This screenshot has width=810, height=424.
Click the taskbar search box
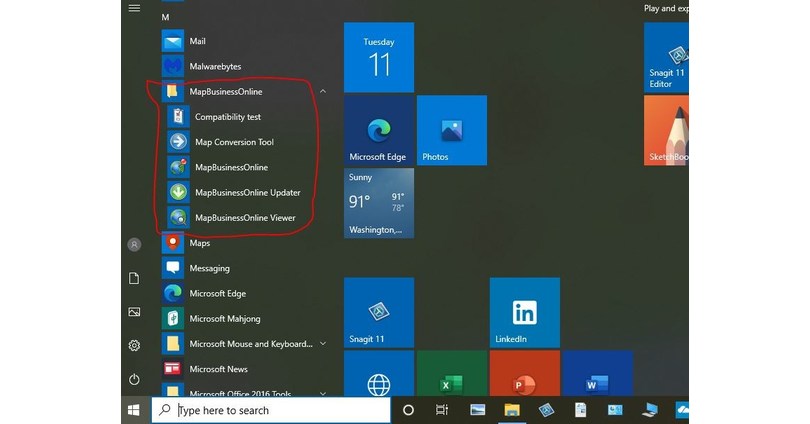(270, 410)
